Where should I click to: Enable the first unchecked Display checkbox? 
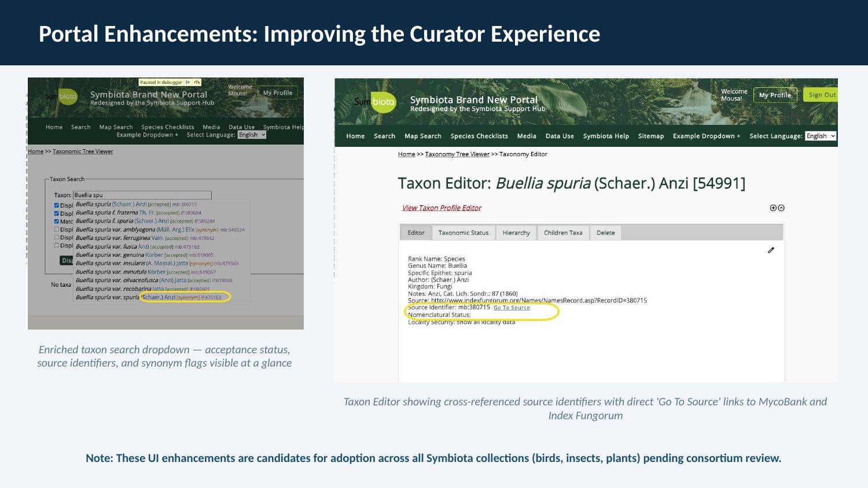(57, 230)
